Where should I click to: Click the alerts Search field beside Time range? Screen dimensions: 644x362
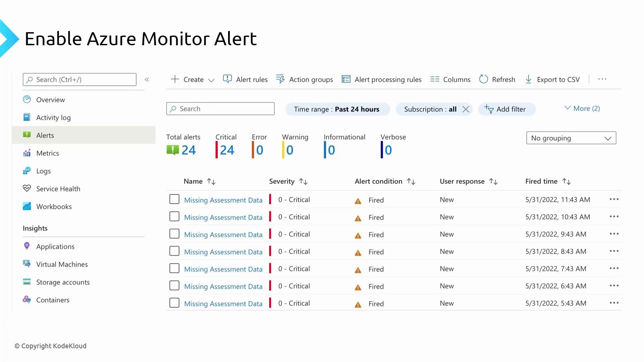pyautogui.click(x=220, y=109)
